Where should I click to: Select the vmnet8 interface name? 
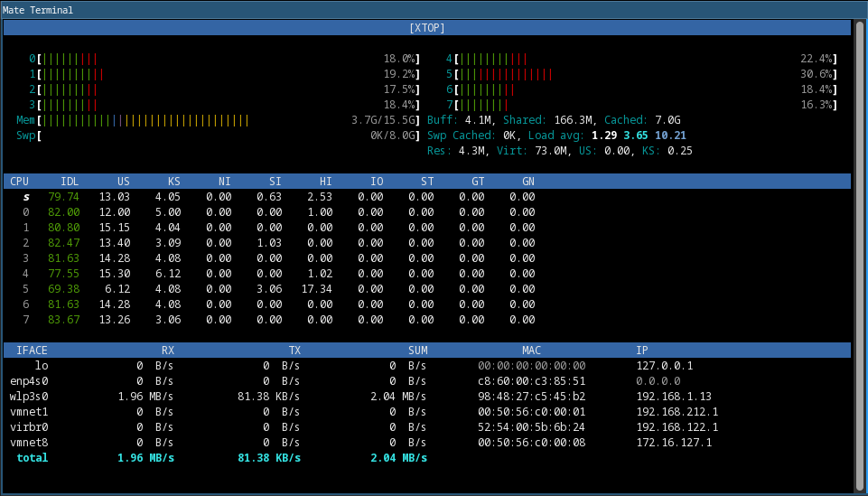[29, 443]
